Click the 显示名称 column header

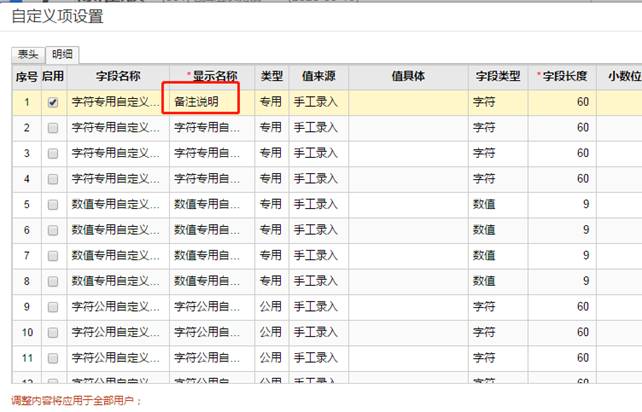tap(212, 76)
